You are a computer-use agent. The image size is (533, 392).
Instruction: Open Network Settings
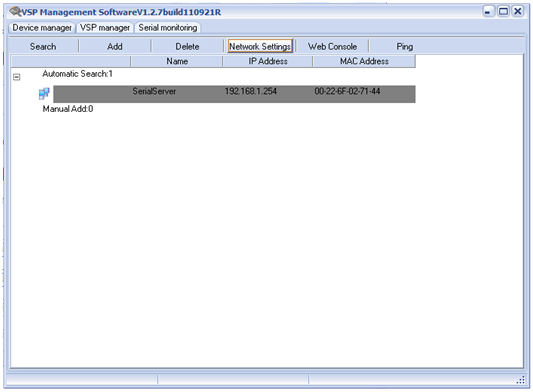(x=260, y=46)
